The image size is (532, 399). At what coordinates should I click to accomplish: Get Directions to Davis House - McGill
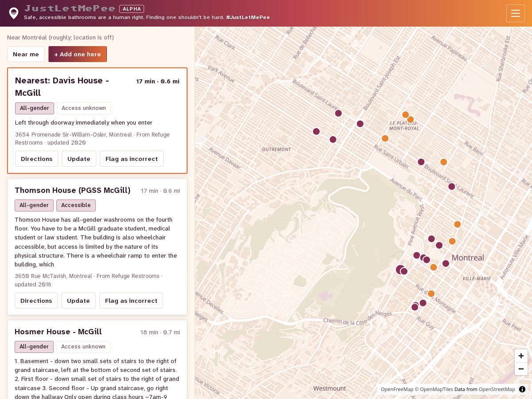[36, 159]
